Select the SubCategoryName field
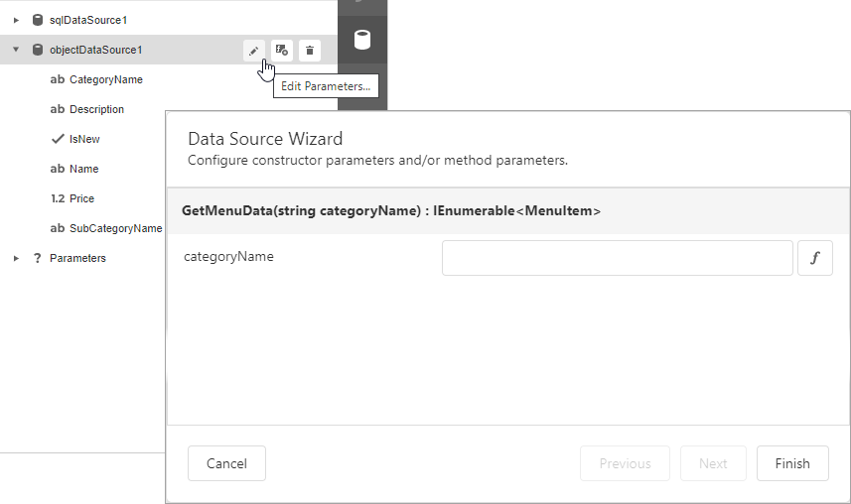Viewport: 851px width, 504px height. coord(115,228)
